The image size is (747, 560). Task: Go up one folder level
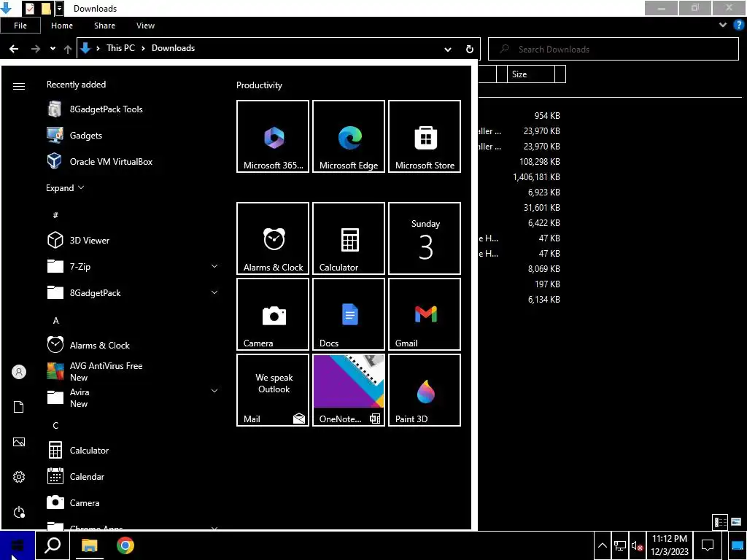[x=68, y=49]
